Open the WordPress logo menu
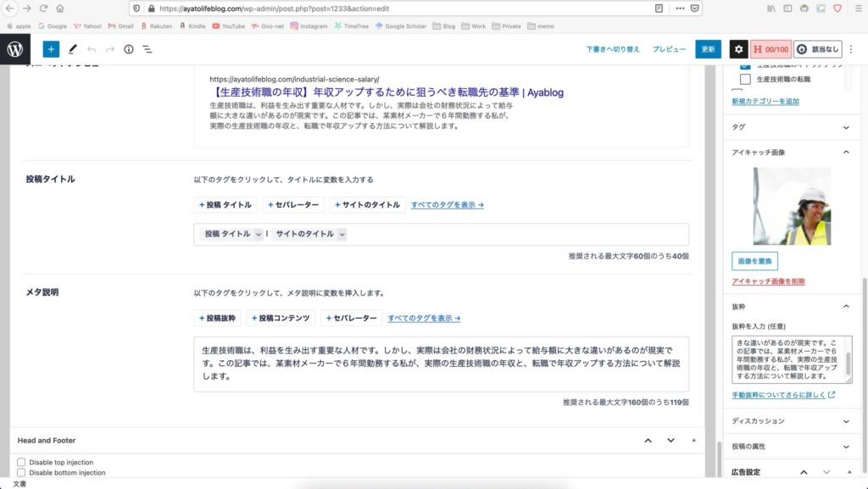This screenshot has height=489, width=868. pos(15,49)
